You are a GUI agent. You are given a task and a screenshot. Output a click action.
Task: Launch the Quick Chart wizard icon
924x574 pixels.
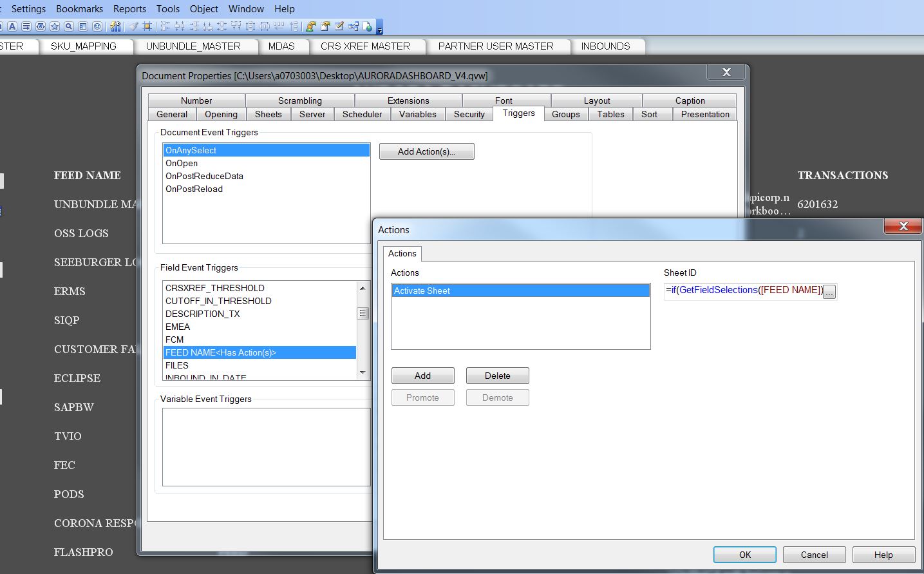(x=115, y=26)
